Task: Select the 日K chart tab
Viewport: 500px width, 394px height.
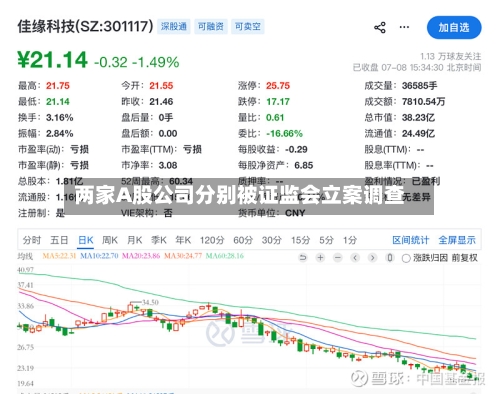Action: point(86,240)
